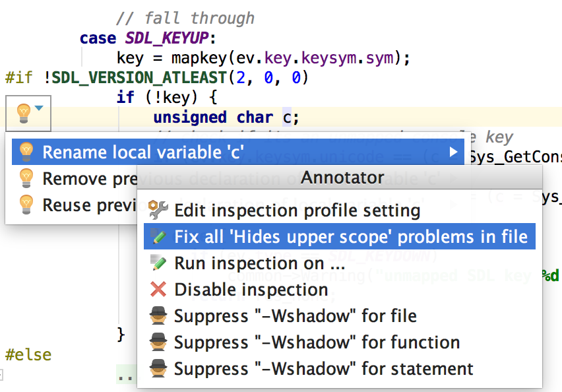Click the red X Disable inspection icon
This screenshot has height=392, width=562.
click(x=158, y=290)
